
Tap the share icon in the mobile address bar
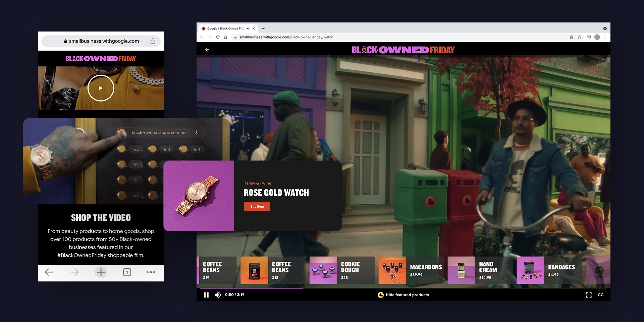tap(153, 41)
